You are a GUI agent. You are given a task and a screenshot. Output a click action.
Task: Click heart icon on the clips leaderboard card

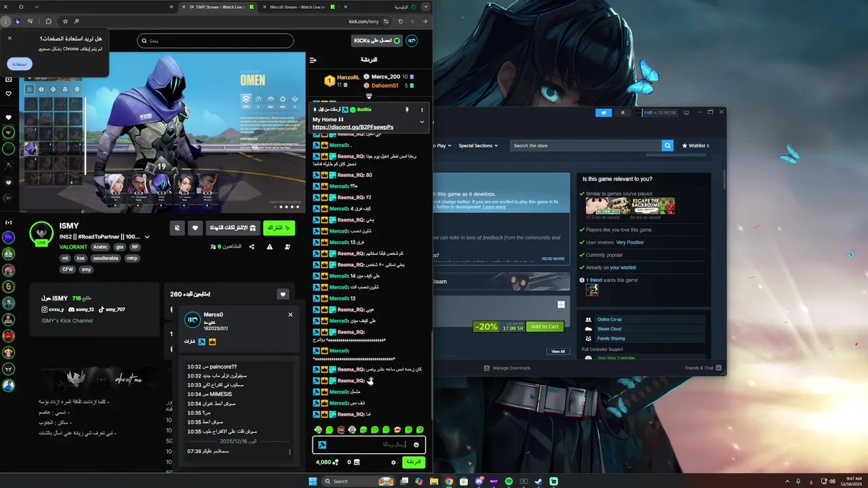point(283,294)
